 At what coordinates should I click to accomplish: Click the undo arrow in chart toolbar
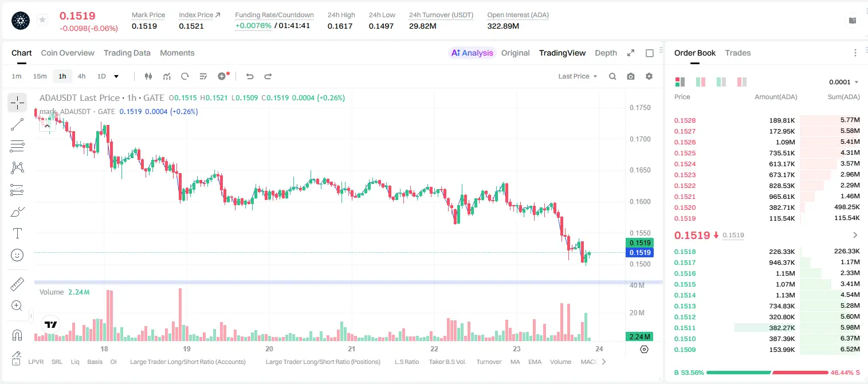click(250, 76)
